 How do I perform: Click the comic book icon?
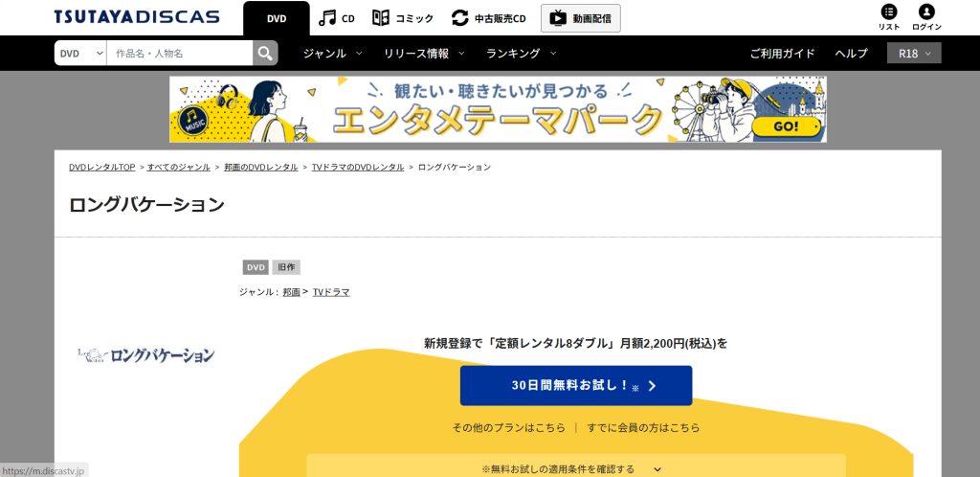tap(381, 18)
